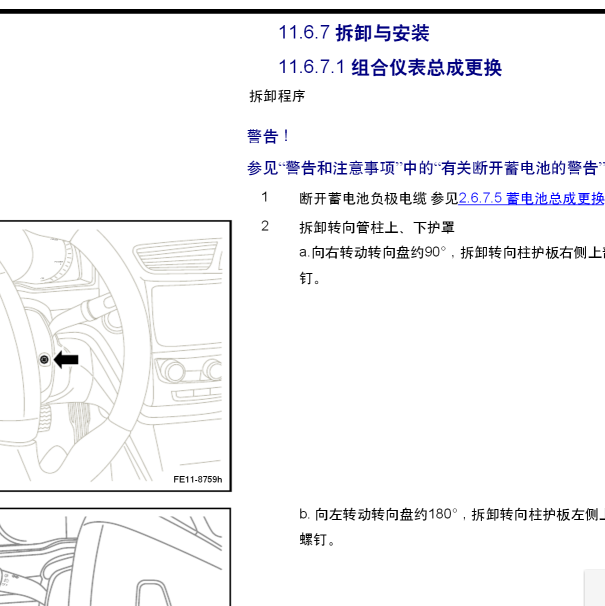This screenshot has height=606, width=605.
Task: Click the 拆卸程序 label
Action: [x=277, y=96]
